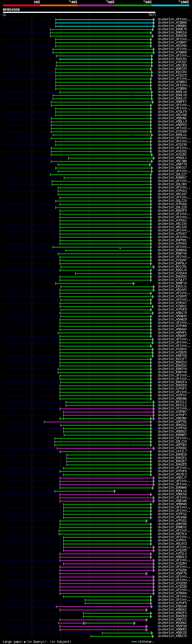Click label UniRef100_A5BVK2

172,610
